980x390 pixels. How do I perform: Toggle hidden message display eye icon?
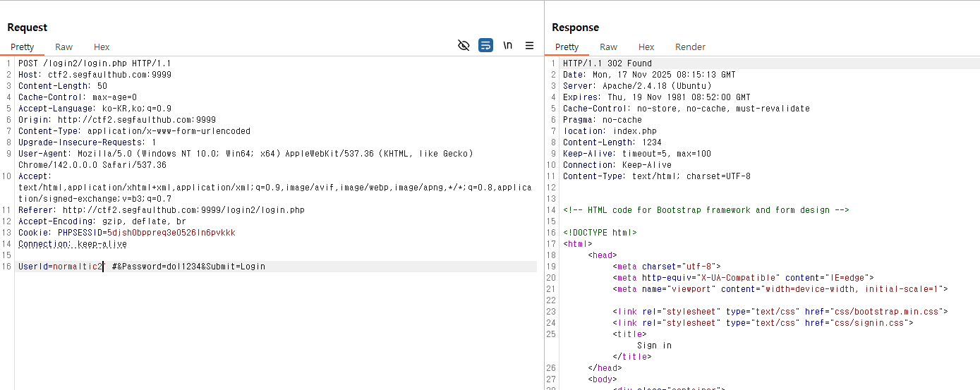464,46
